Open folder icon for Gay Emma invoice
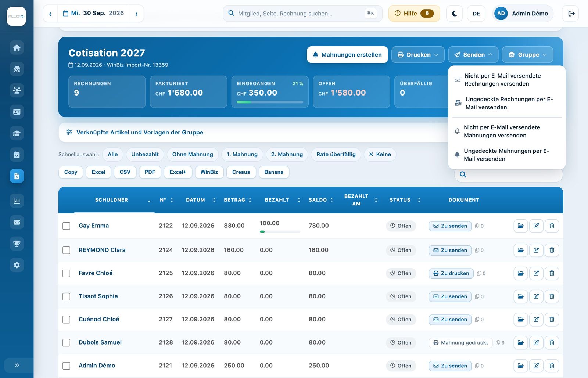This screenshot has width=588, height=378. tap(521, 226)
